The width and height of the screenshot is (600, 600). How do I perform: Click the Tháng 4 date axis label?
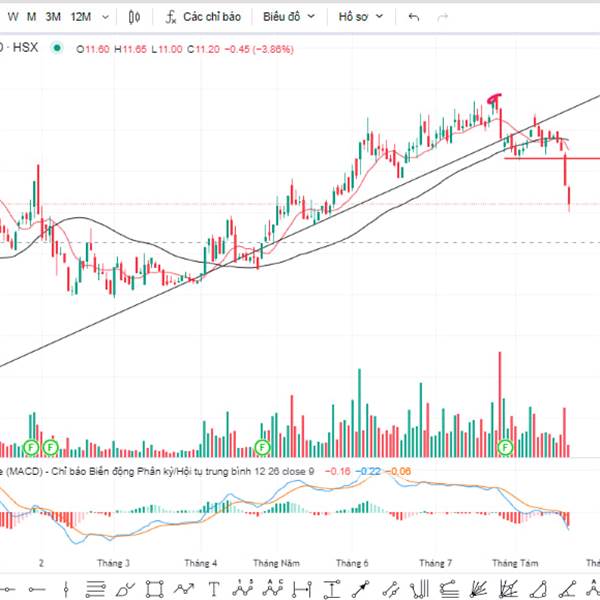point(201,563)
